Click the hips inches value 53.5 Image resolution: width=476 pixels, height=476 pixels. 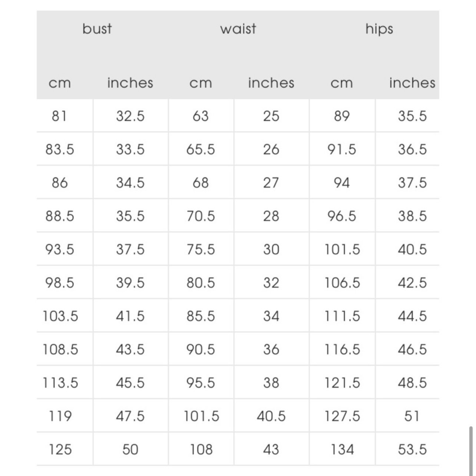pyautogui.click(x=412, y=449)
